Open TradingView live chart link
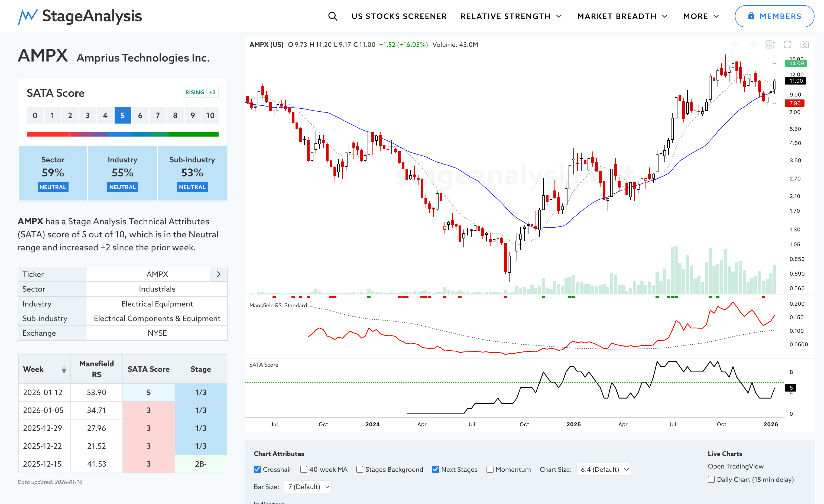Screen dimensions: 824x504 [735, 466]
